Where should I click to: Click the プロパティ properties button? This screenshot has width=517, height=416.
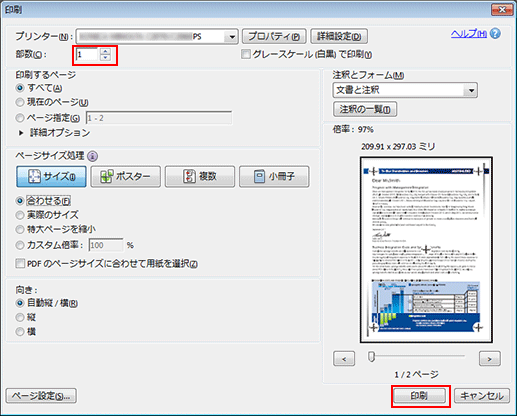pyautogui.click(x=274, y=36)
